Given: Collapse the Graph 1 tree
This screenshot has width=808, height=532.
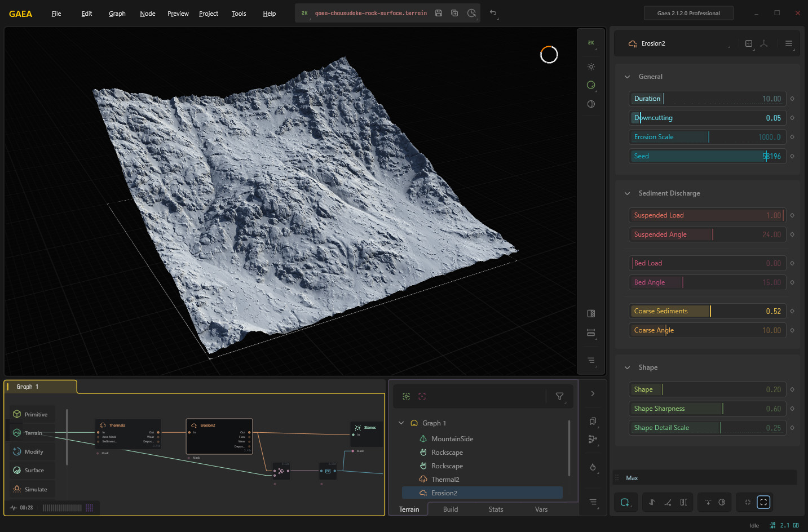Looking at the screenshot, I should [x=401, y=423].
